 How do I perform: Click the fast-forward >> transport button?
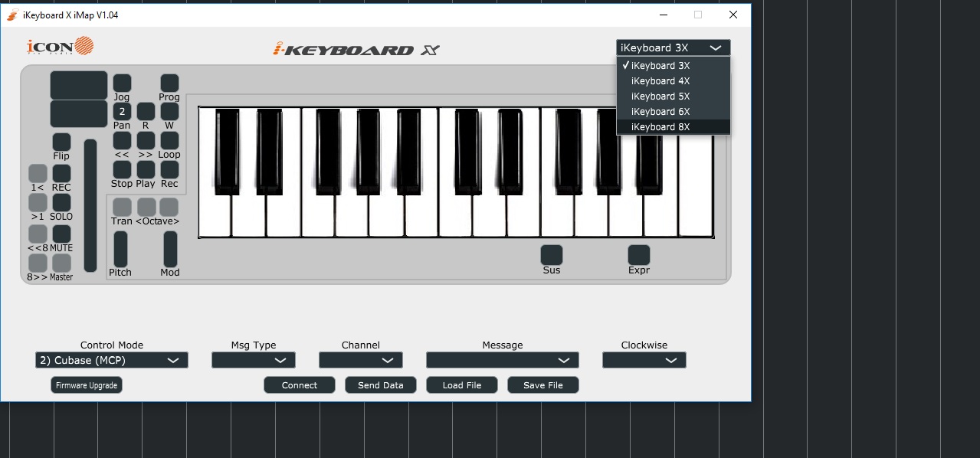pyautogui.click(x=146, y=140)
